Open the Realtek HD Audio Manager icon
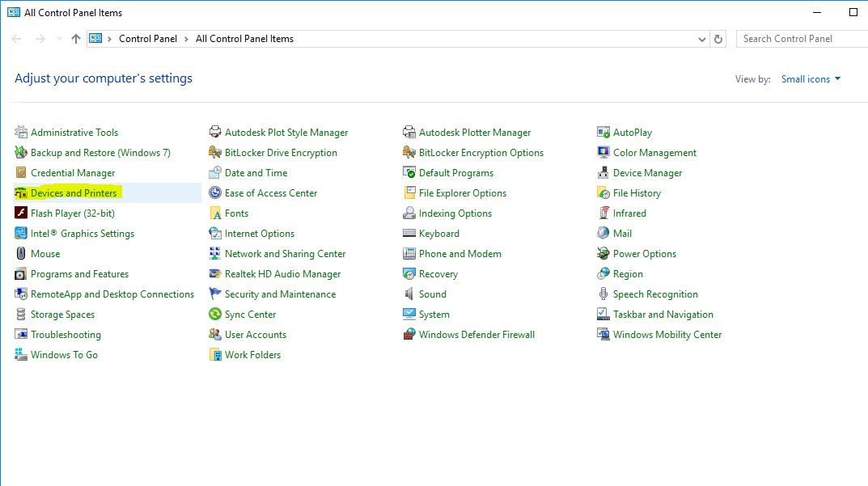This screenshot has width=868, height=486. 215,274
